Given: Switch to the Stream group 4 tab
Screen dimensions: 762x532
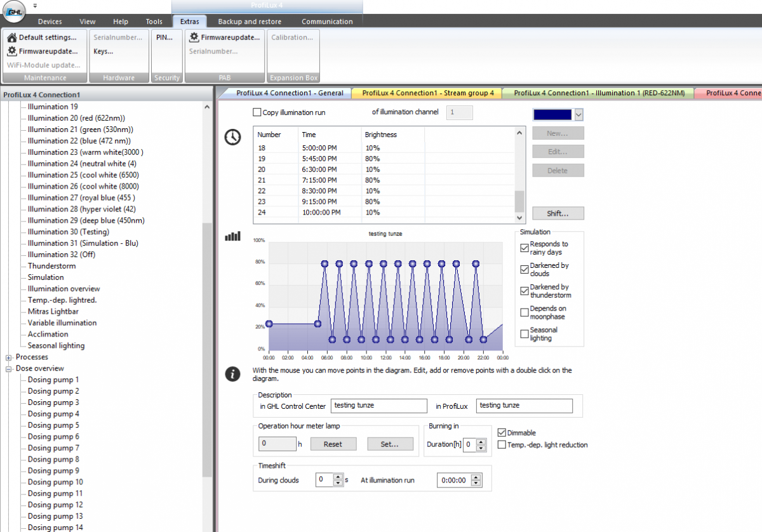Looking at the screenshot, I should (427, 93).
